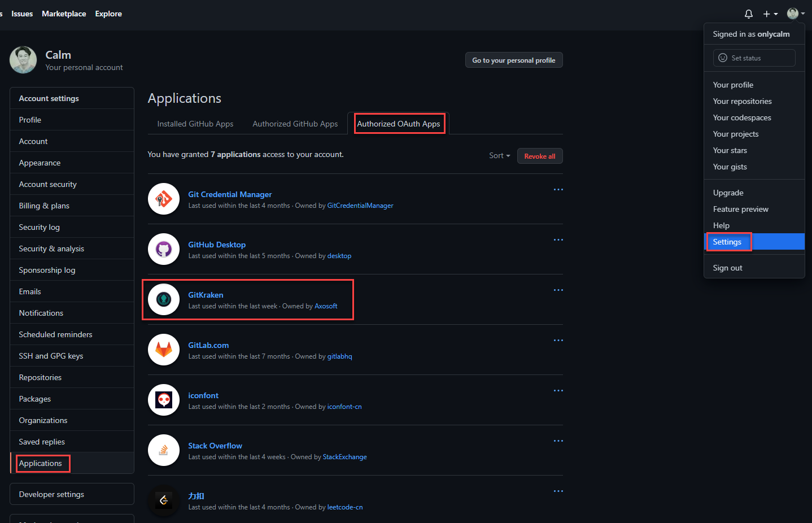Open the notifications bell icon
This screenshot has height=523, width=812.
coord(749,14)
